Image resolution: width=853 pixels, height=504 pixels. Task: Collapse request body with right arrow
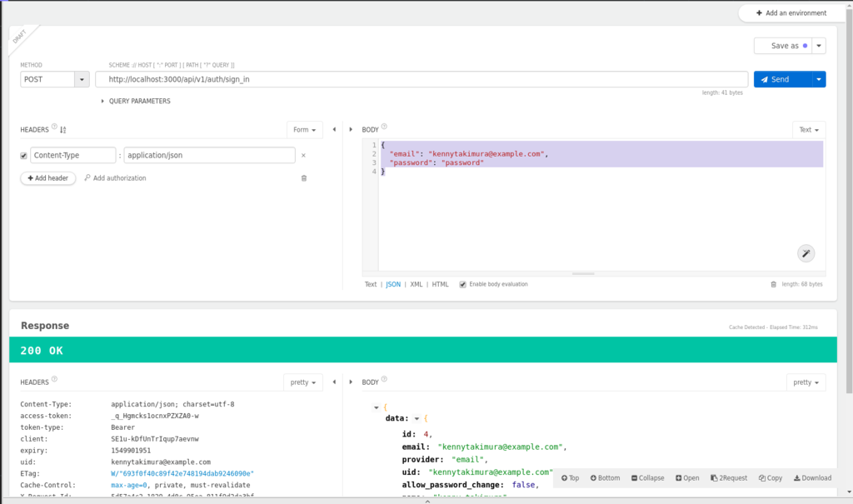pyautogui.click(x=351, y=129)
